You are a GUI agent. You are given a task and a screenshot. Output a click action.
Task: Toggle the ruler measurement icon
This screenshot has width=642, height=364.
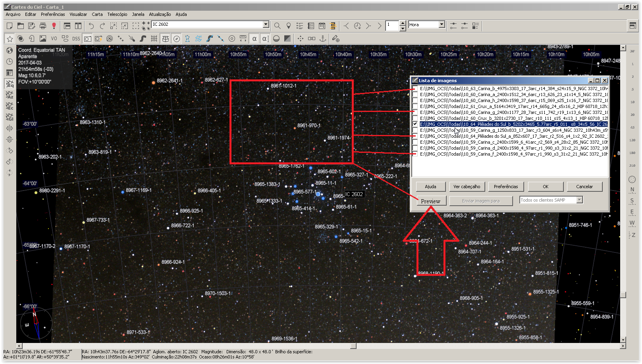click(x=243, y=39)
